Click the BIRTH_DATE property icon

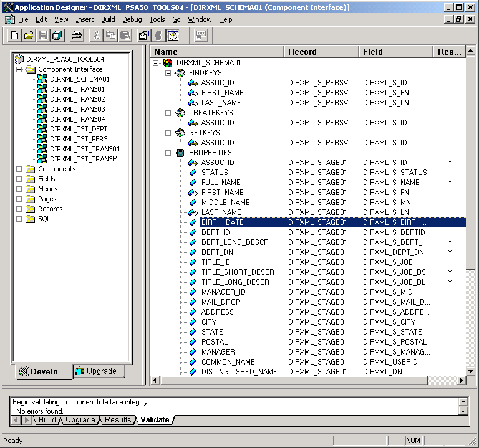pyautogui.click(x=193, y=222)
